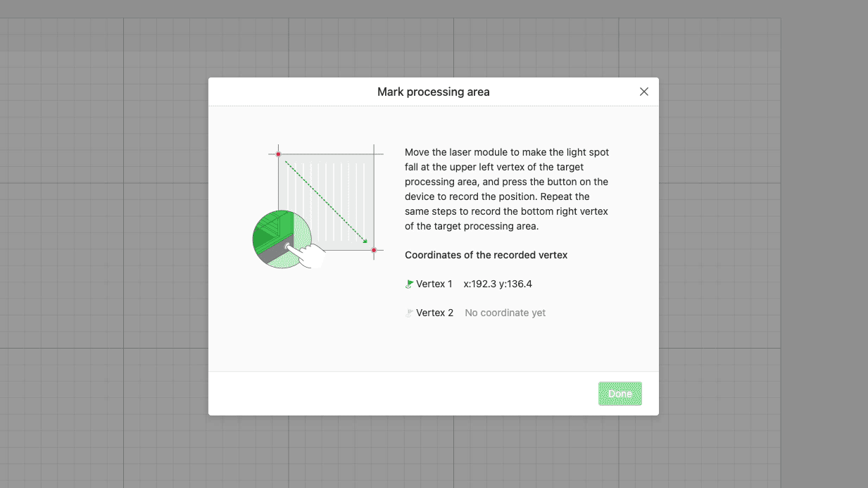Click the green flag icon beside Vertex 1
Viewport: 868px width, 488px height.
click(x=409, y=284)
